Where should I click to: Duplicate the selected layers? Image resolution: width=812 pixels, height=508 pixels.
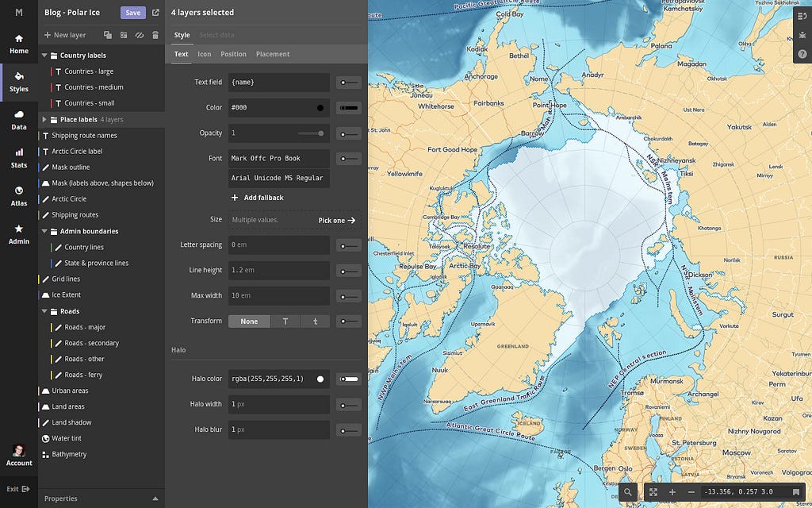(108, 35)
